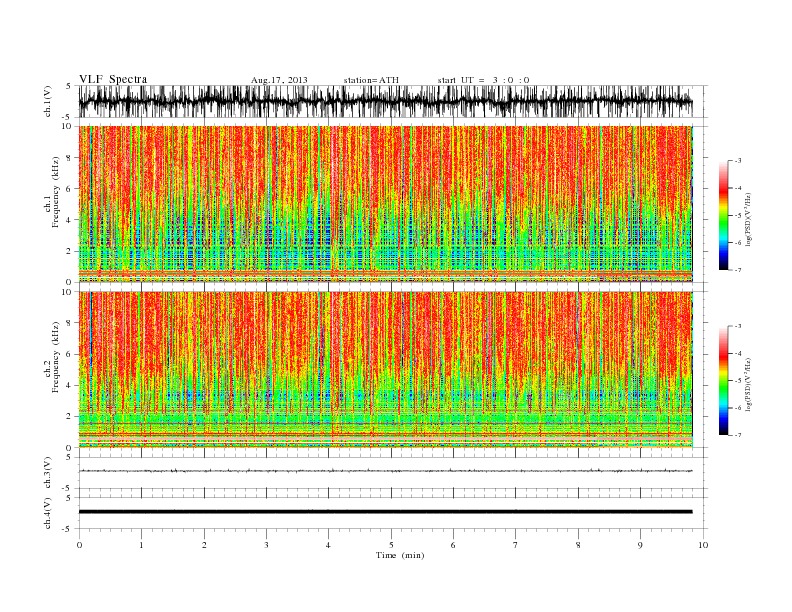
Task: Click the "station=ATH" header label
Action: click(371, 80)
